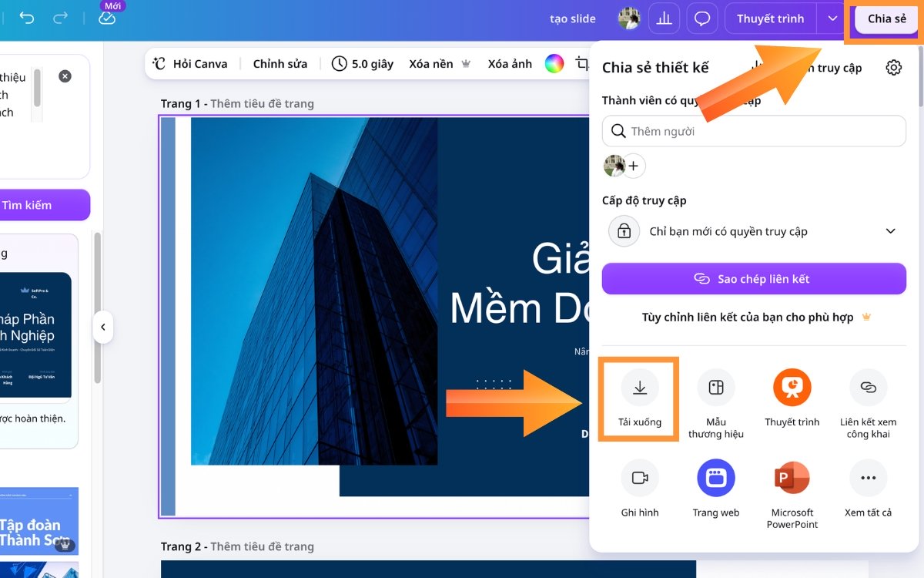
Task: Open the comments speech bubble icon
Action: (x=702, y=18)
